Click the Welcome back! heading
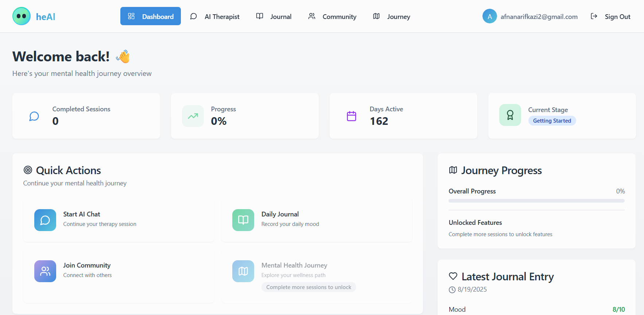The width and height of the screenshot is (644, 315). (x=61, y=57)
